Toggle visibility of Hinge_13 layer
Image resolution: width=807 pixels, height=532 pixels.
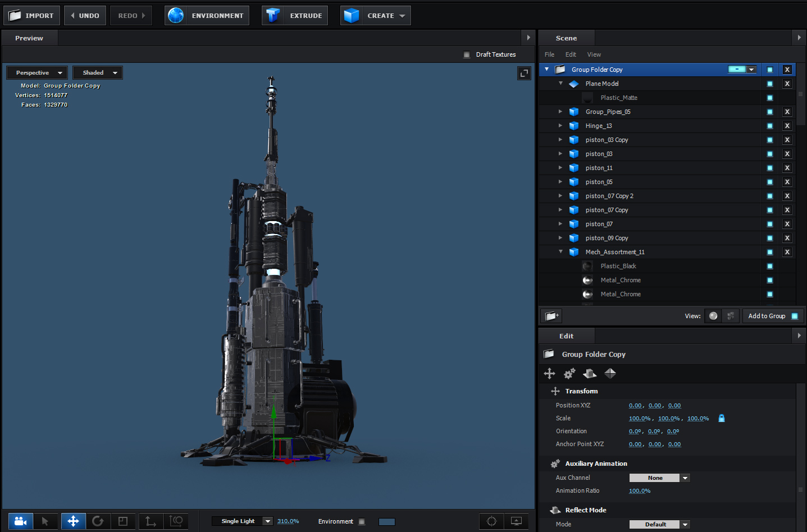click(770, 126)
